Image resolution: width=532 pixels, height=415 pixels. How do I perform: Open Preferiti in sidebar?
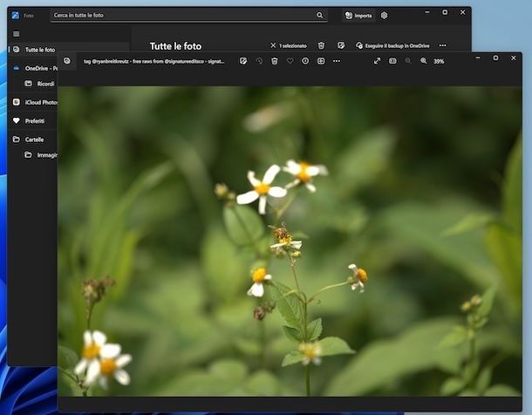[29, 121]
